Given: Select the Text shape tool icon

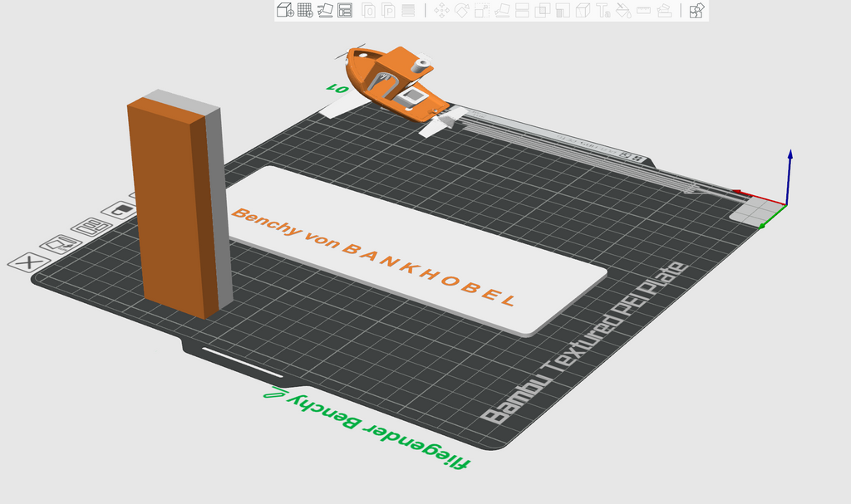Looking at the screenshot, I should (x=603, y=10).
